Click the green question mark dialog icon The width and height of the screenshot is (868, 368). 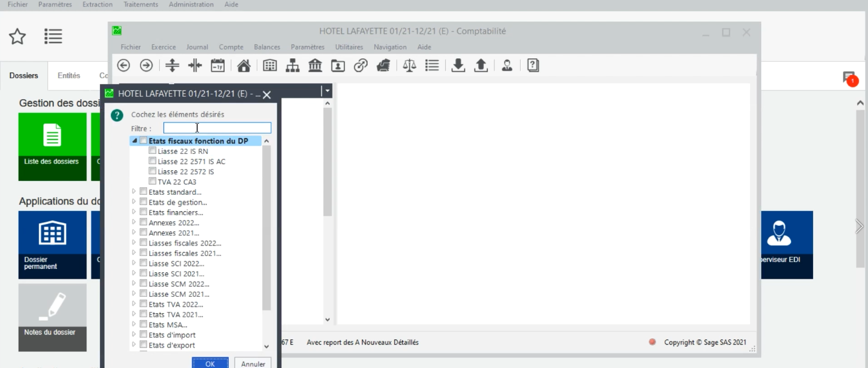click(117, 115)
